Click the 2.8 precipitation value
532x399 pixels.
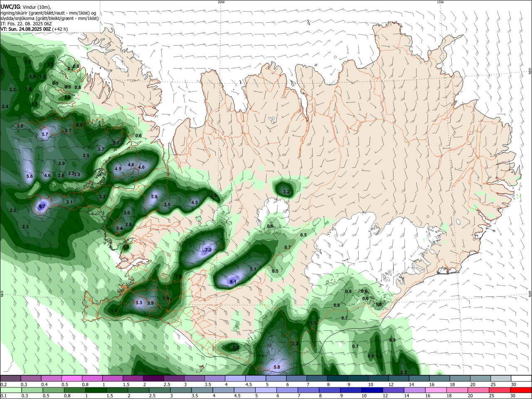(128, 224)
